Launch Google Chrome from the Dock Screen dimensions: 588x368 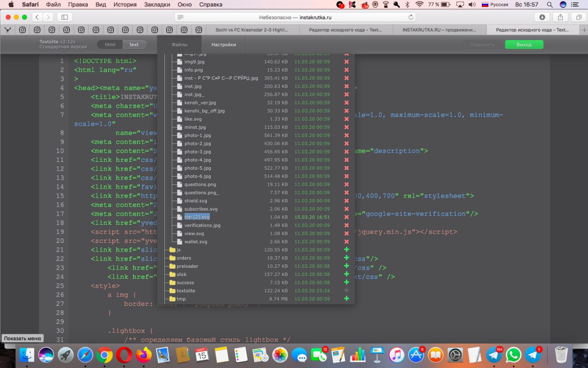click(x=104, y=355)
